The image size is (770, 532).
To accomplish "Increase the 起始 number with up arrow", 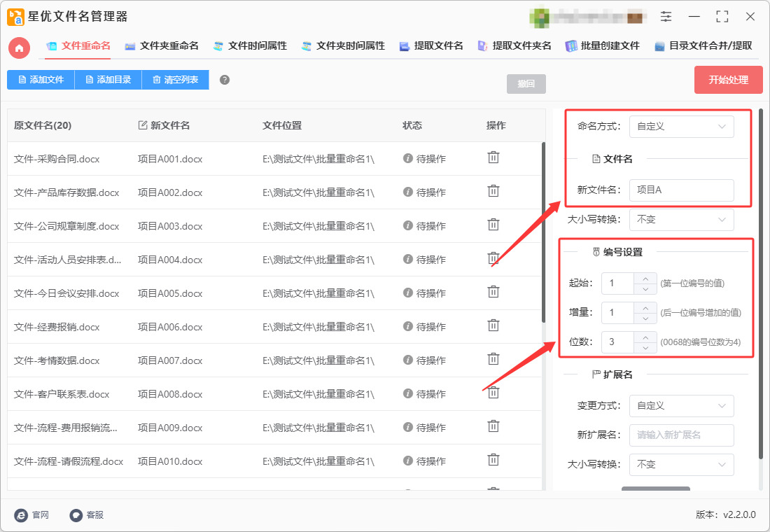I will [645, 279].
